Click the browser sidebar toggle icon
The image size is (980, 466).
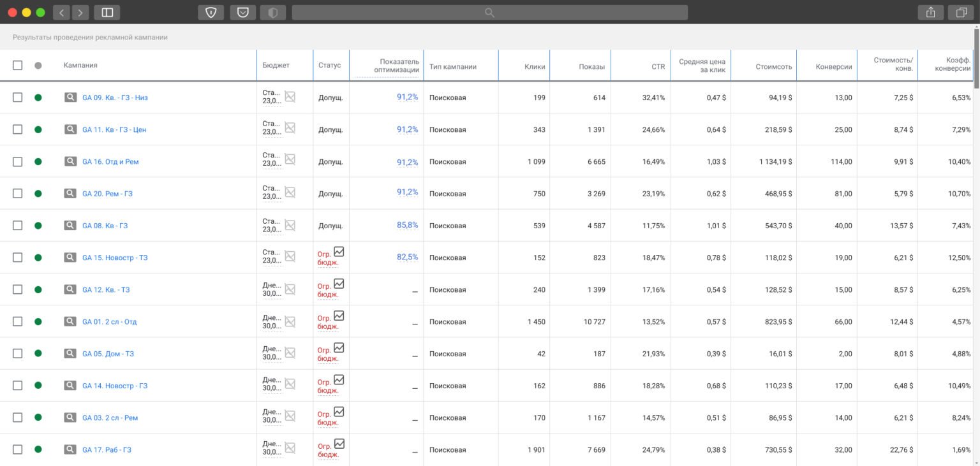point(107,12)
